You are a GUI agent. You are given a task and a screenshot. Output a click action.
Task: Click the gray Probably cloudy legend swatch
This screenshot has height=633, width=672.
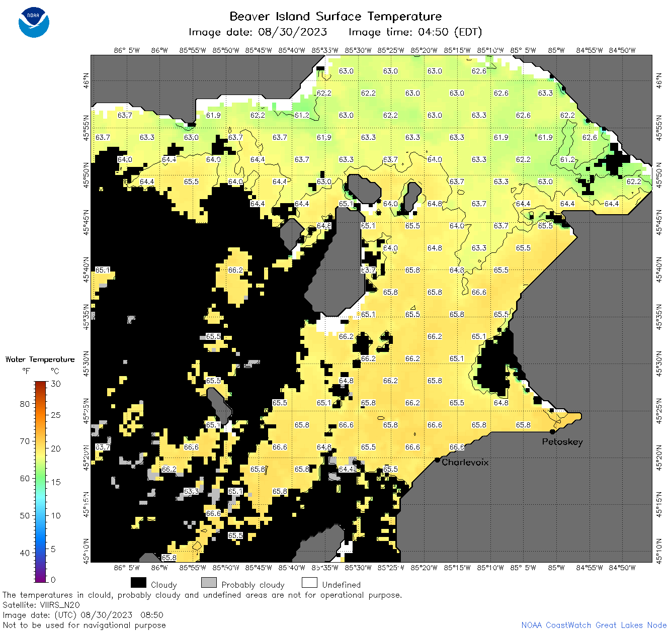click(x=209, y=582)
